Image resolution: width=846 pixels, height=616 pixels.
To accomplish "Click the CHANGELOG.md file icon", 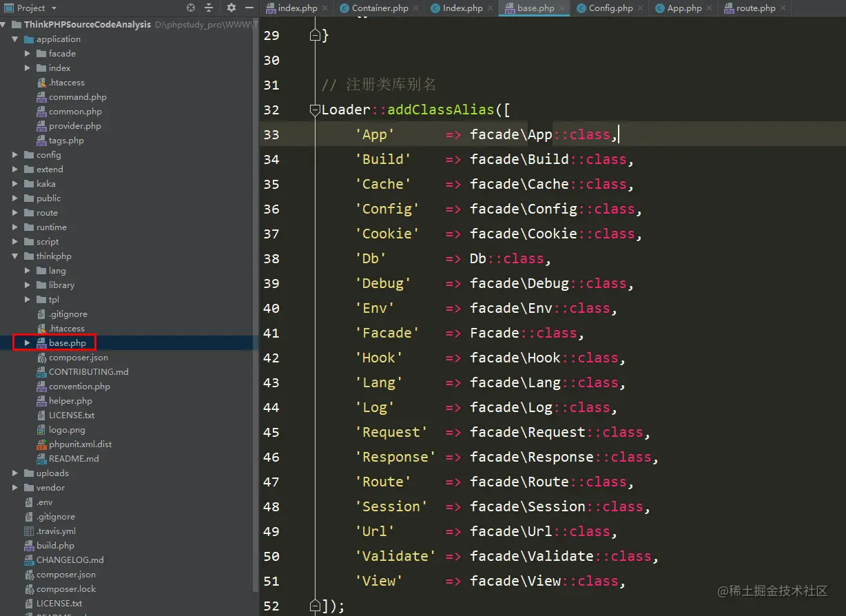I will 29,560.
